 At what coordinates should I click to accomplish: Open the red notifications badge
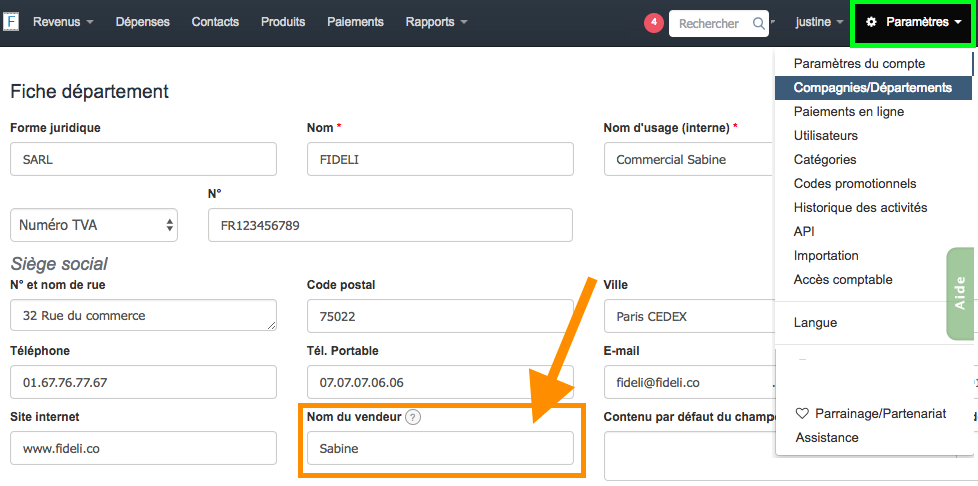pos(654,22)
